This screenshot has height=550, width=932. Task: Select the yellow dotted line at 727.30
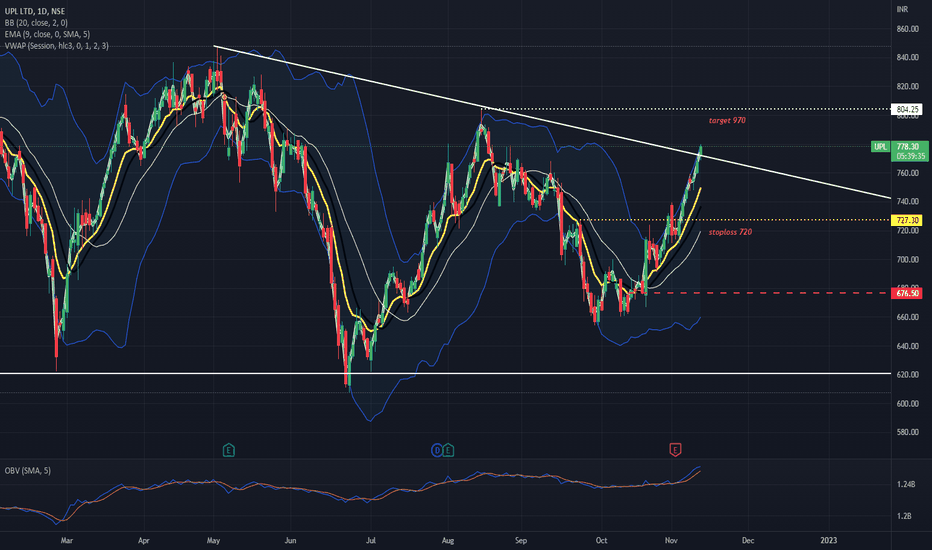click(735, 220)
